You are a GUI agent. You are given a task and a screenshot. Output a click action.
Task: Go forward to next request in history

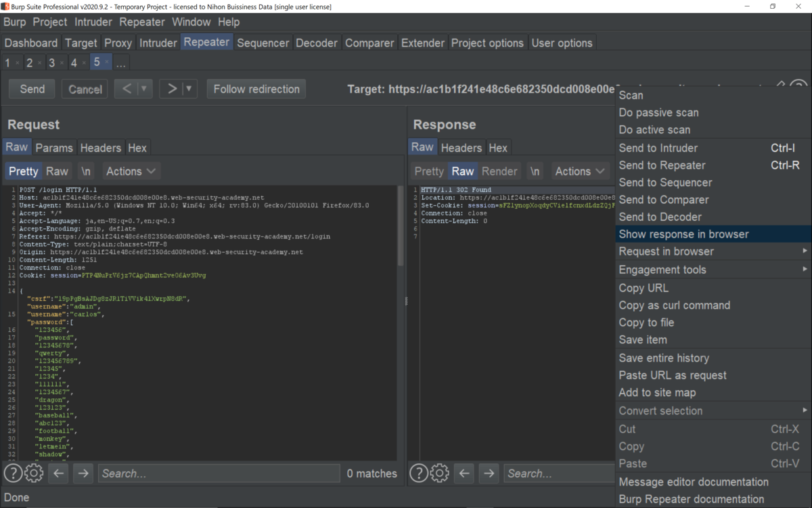point(172,89)
